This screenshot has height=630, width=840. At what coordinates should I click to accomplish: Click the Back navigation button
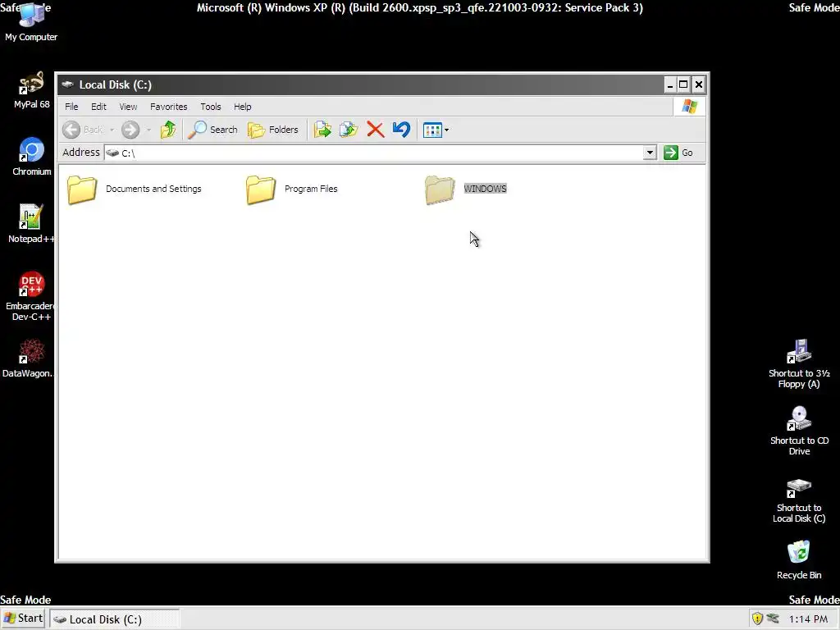(x=83, y=130)
